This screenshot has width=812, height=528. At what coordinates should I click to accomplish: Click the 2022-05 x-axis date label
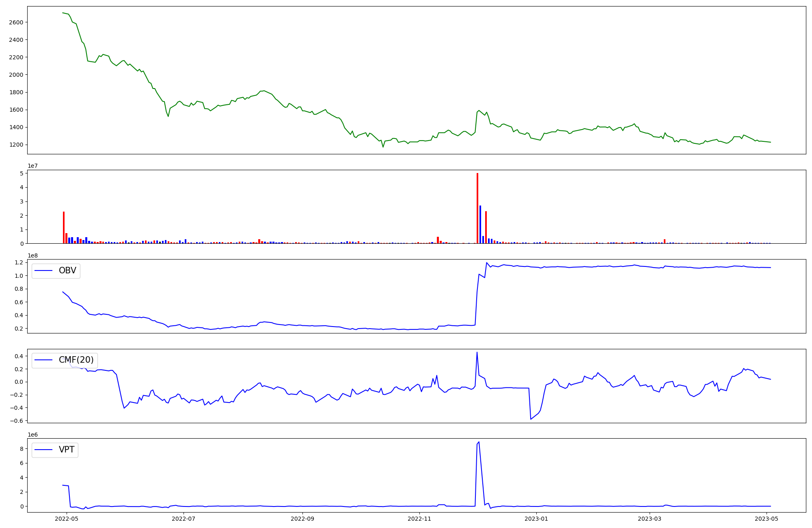pos(66,519)
